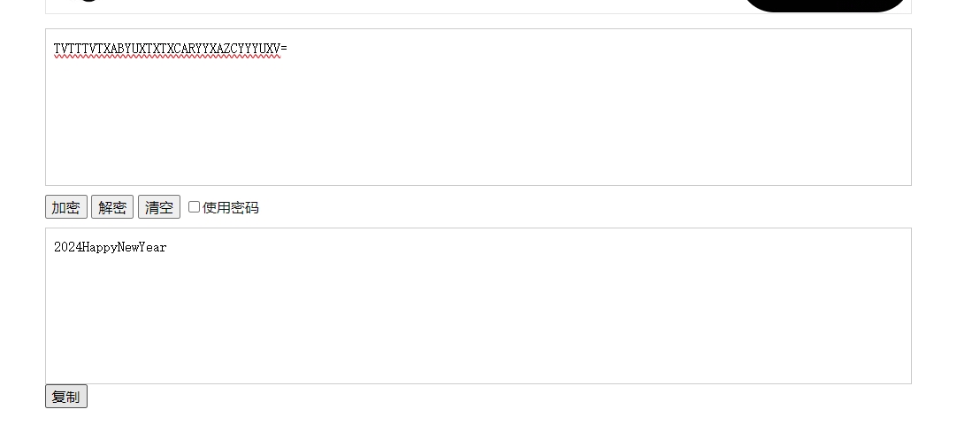Click the 使用密码 label text
Image resolution: width=980 pixels, height=425 pixels.
(x=231, y=208)
